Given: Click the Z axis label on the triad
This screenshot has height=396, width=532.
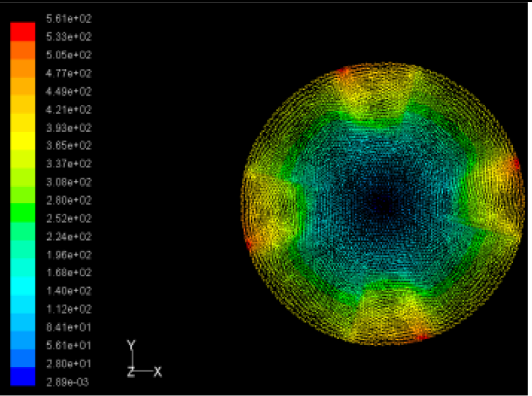Looking at the screenshot, I should pyautogui.click(x=130, y=372).
